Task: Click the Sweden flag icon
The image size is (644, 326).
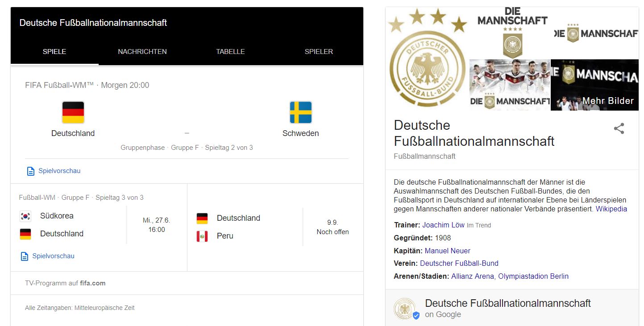Action: [x=300, y=112]
